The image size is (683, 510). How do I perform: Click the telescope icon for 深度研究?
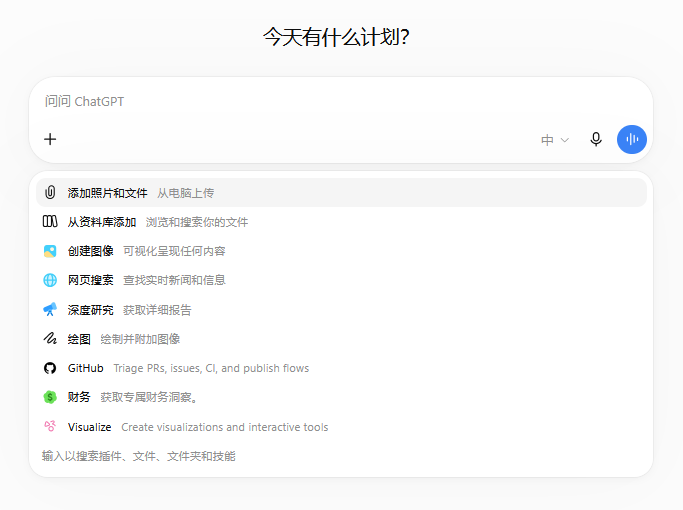(50, 309)
